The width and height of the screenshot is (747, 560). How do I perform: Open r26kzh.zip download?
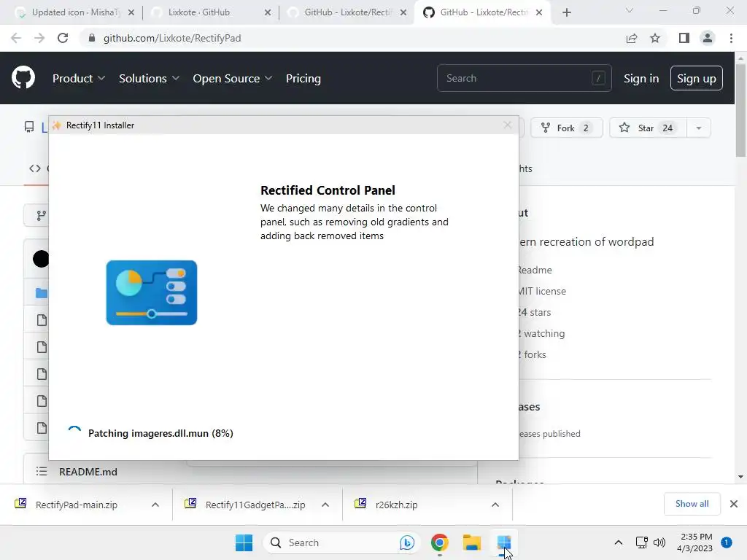396,505
